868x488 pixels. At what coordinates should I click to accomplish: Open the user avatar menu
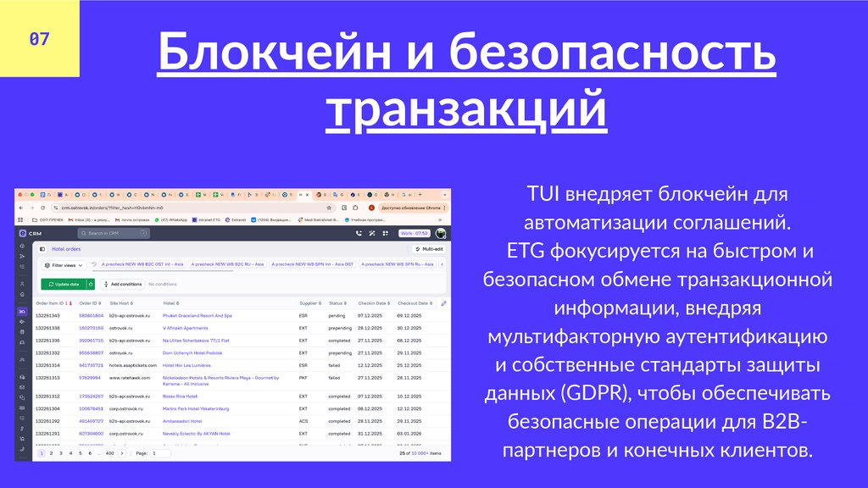tap(441, 234)
